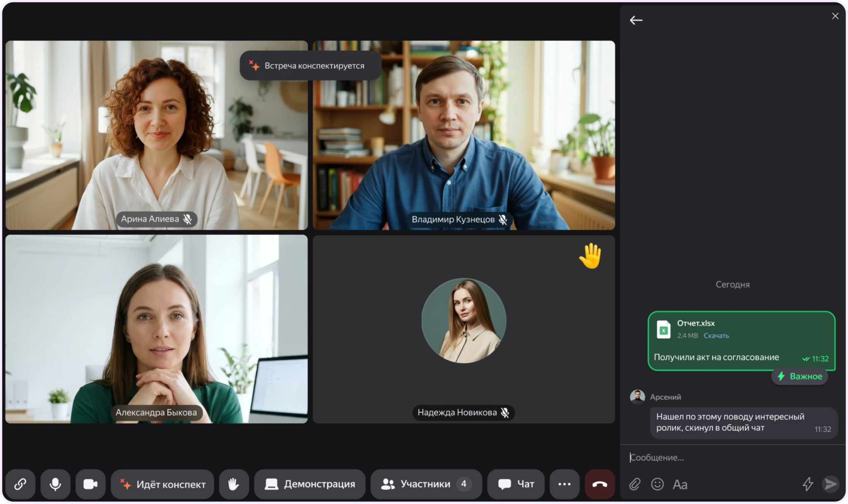Click Надежда Новикова's round avatar
The width and height of the screenshot is (848, 504).
pyautogui.click(x=464, y=321)
